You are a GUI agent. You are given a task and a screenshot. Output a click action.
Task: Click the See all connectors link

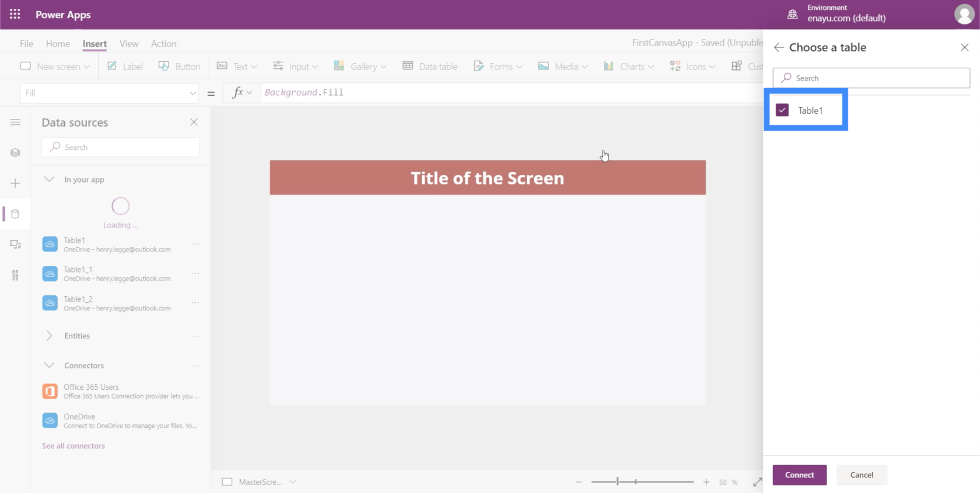click(73, 446)
